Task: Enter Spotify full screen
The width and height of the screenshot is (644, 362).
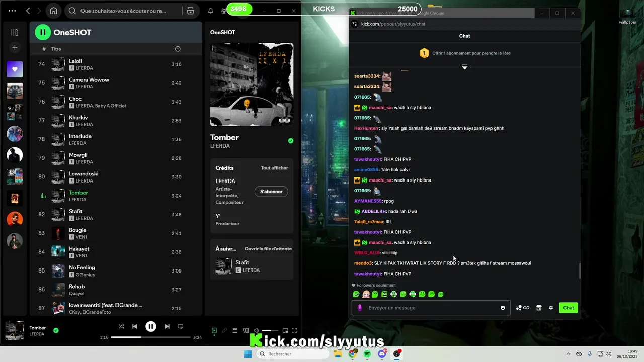Action: tap(295, 330)
